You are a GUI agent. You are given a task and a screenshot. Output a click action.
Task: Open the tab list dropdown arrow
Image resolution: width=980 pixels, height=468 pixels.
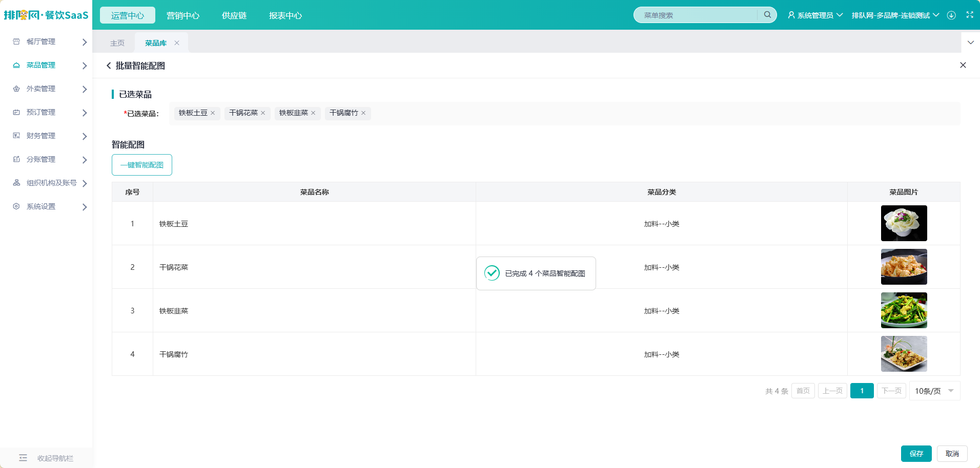pyautogui.click(x=971, y=42)
